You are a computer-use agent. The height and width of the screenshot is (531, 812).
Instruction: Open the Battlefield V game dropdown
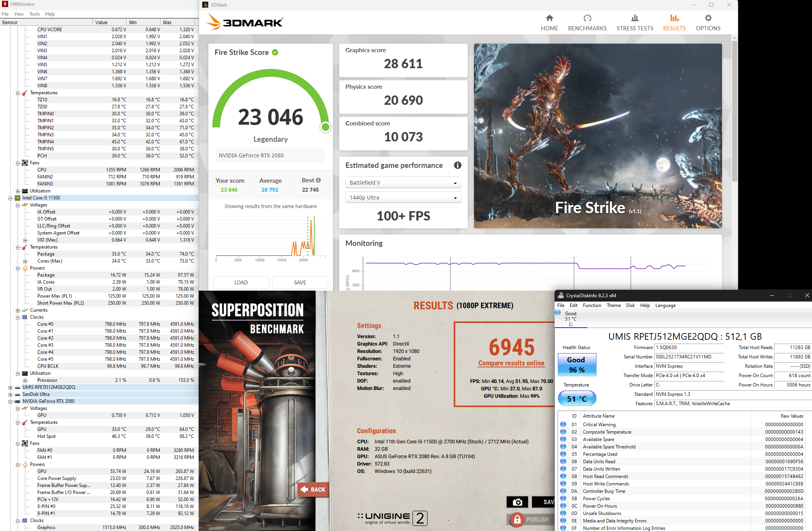point(403,182)
